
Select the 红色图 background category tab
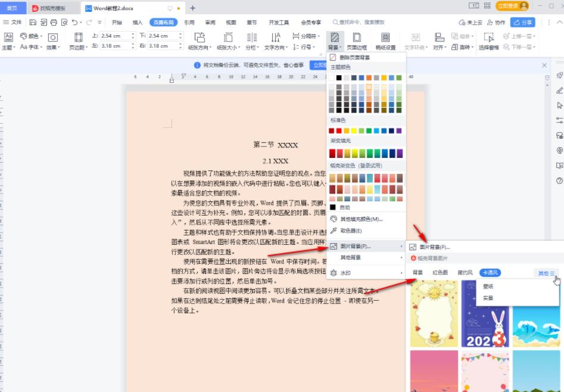pos(440,273)
